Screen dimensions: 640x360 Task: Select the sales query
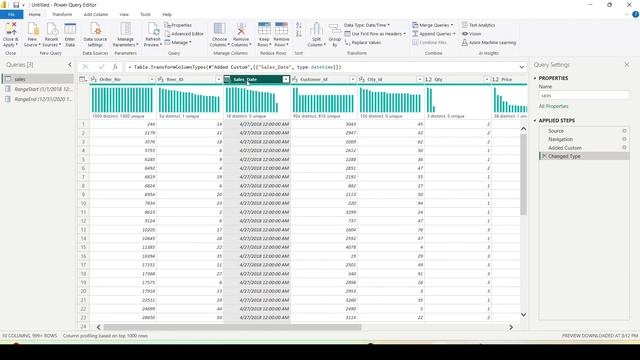pos(38,79)
